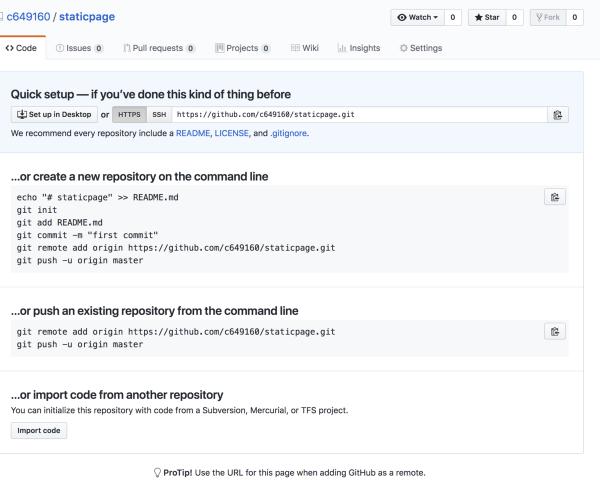This screenshot has width=600, height=490.
Task: Open repository Settings tab
Action: 421,48
